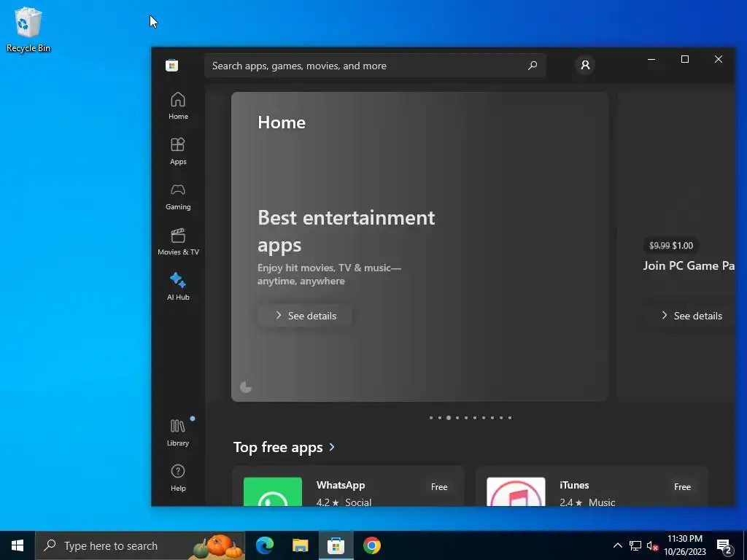The height and width of the screenshot is (560, 747).
Task: Click See details for PC Game Pass
Action: tap(691, 316)
